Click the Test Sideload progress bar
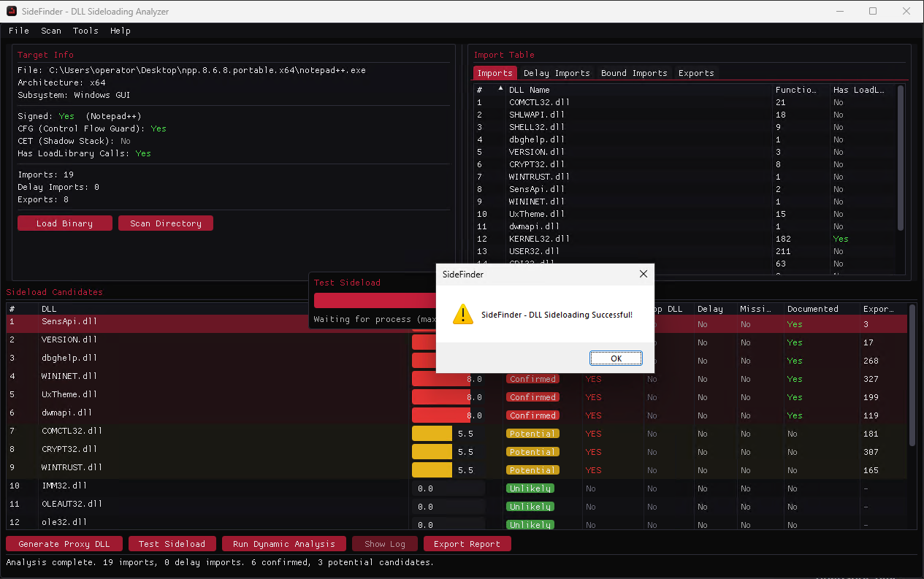The height and width of the screenshot is (579, 924). [374, 300]
